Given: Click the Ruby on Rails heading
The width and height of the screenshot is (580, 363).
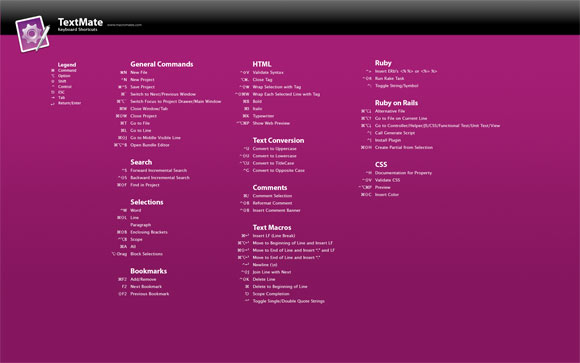Looking at the screenshot, I should point(396,103).
